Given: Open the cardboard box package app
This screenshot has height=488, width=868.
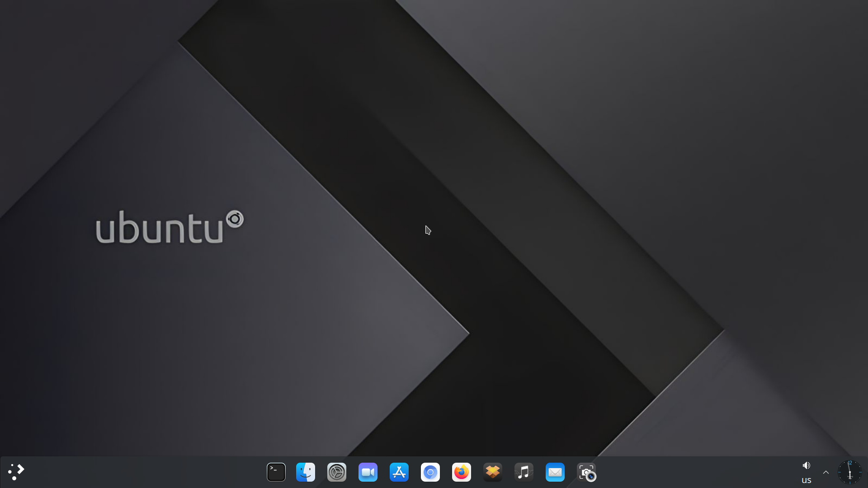Looking at the screenshot, I should (493, 472).
